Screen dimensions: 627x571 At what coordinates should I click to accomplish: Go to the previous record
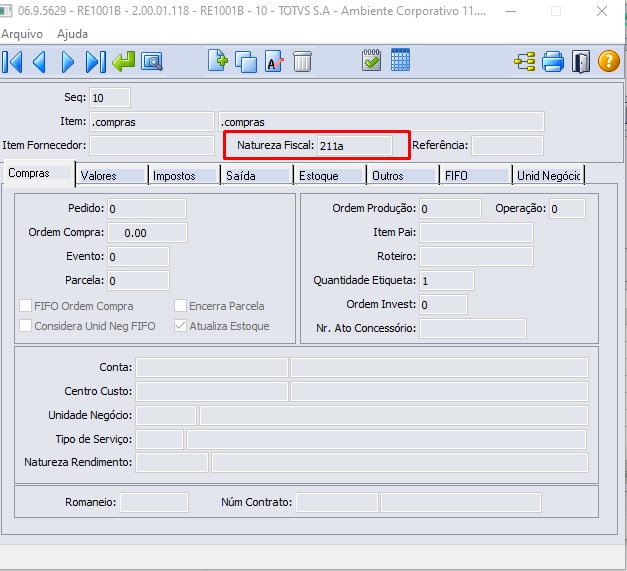click(39, 62)
